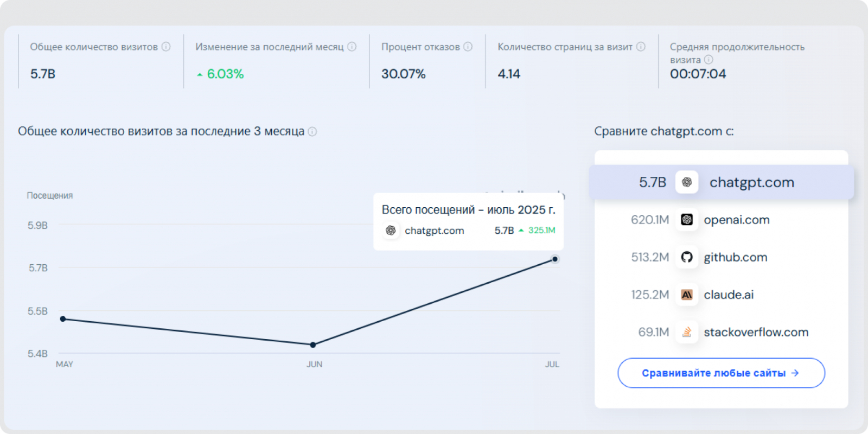The width and height of the screenshot is (868, 434).
Task: Click the 4.14 pages per visit value
Action: [x=509, y=74]
